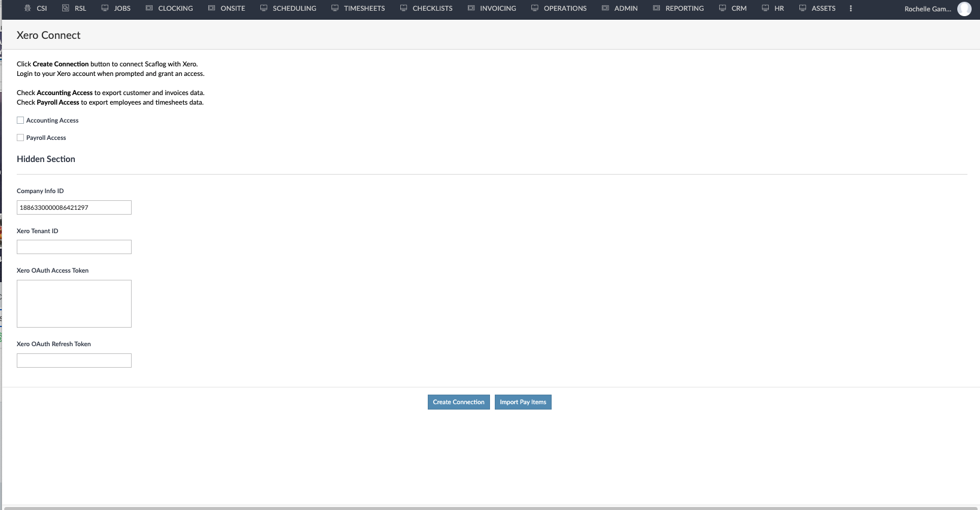Open the vertical three-dot overflow menu
980x510 pixels.
pyautogui.click(x=851, y=8)
